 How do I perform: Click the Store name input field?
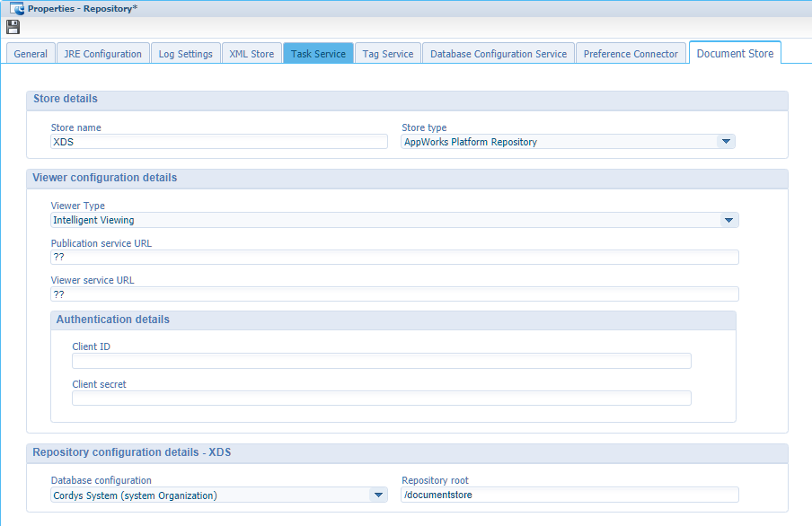point(218,142)
